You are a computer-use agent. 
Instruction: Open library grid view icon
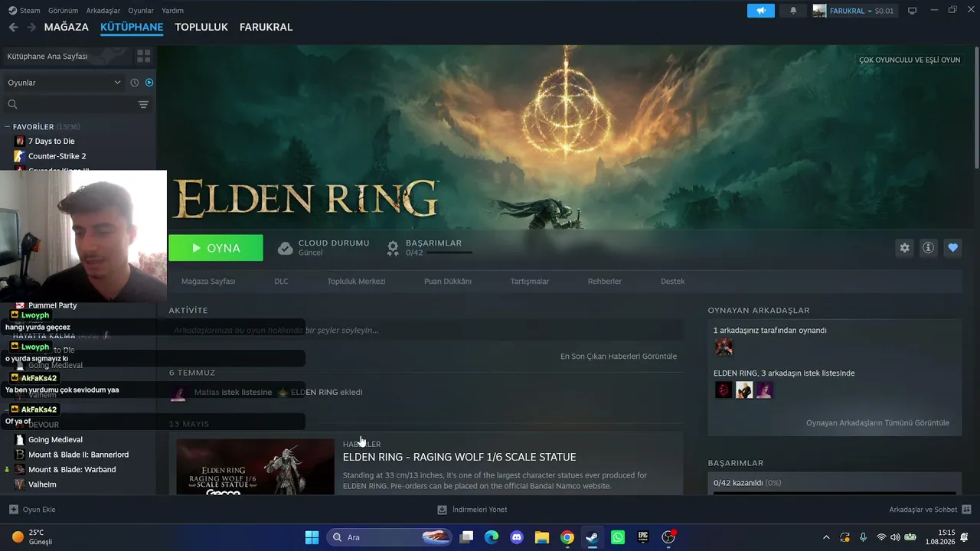click(143, 57)
